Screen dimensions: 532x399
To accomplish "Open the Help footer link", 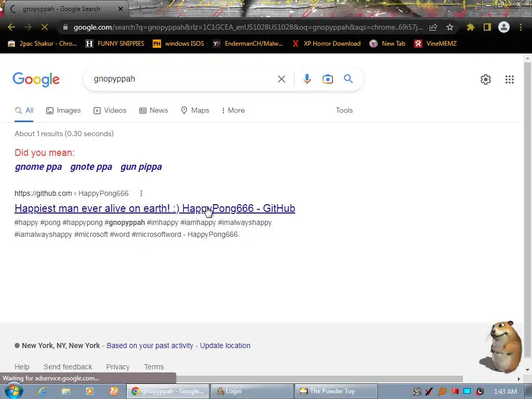I will [22, 367].
